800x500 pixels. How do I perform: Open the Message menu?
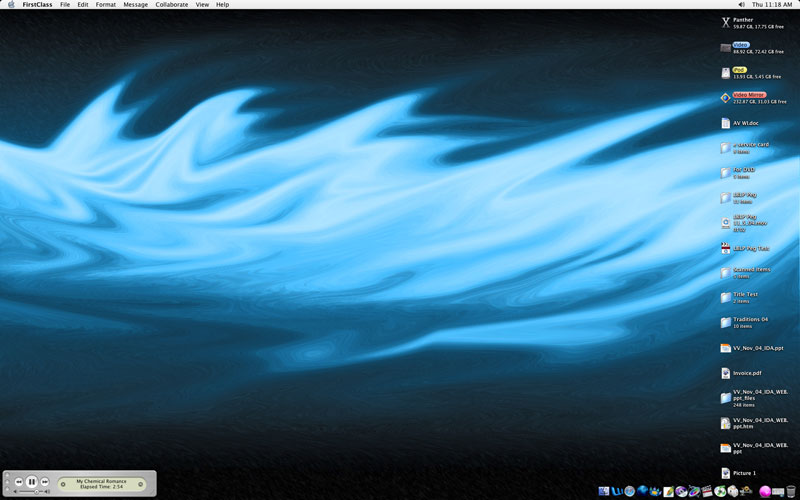(136, 4)
